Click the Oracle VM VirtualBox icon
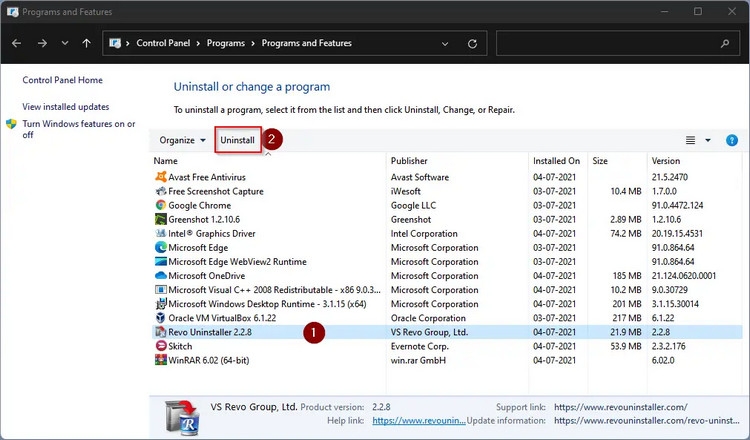The height and width of the screenshot is (440, 750). tap(160, 317)
